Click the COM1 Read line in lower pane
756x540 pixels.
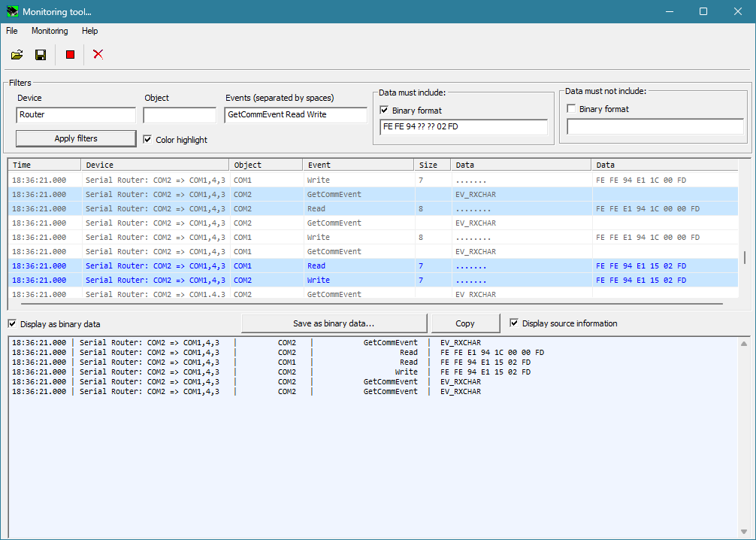tap(271, 362)
